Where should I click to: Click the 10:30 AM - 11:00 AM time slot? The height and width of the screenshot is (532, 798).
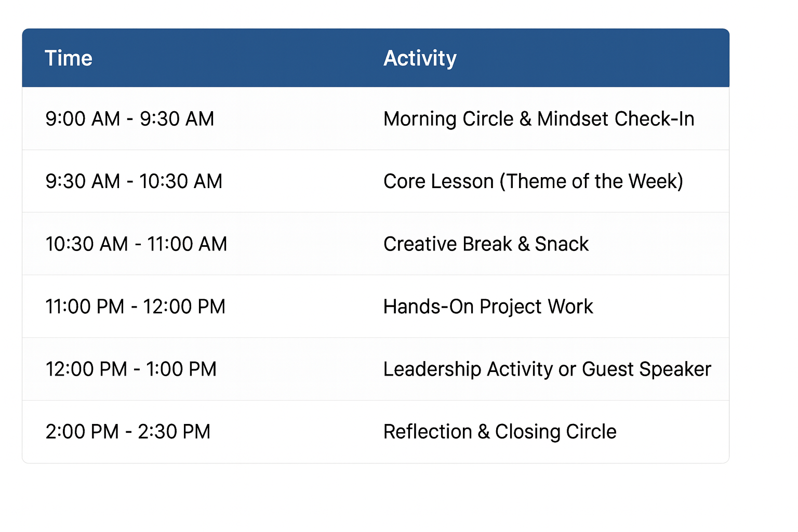coord(136,244)
